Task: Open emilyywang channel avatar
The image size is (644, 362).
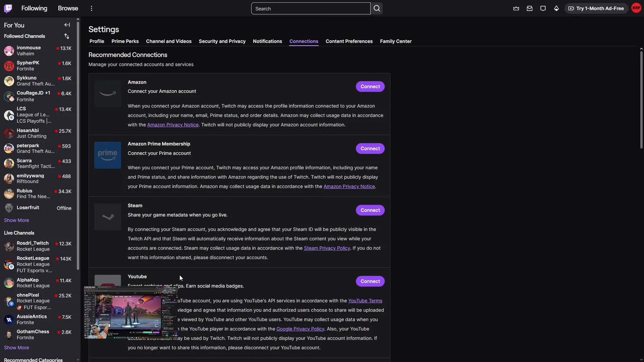Action: tap(9, 179)
